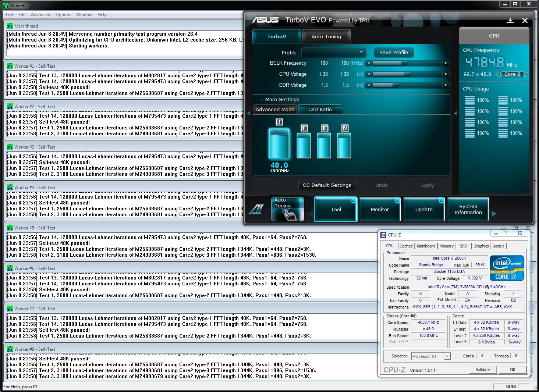The image size is (539, 392).
Task: Show next bottom toolbar items arrow
Action: pyautogui.click(x=494, y=214)
